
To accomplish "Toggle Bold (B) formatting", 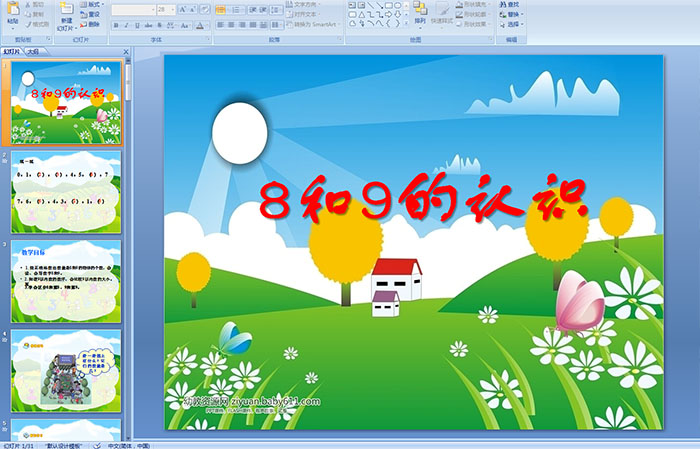I will click(116, 25).
